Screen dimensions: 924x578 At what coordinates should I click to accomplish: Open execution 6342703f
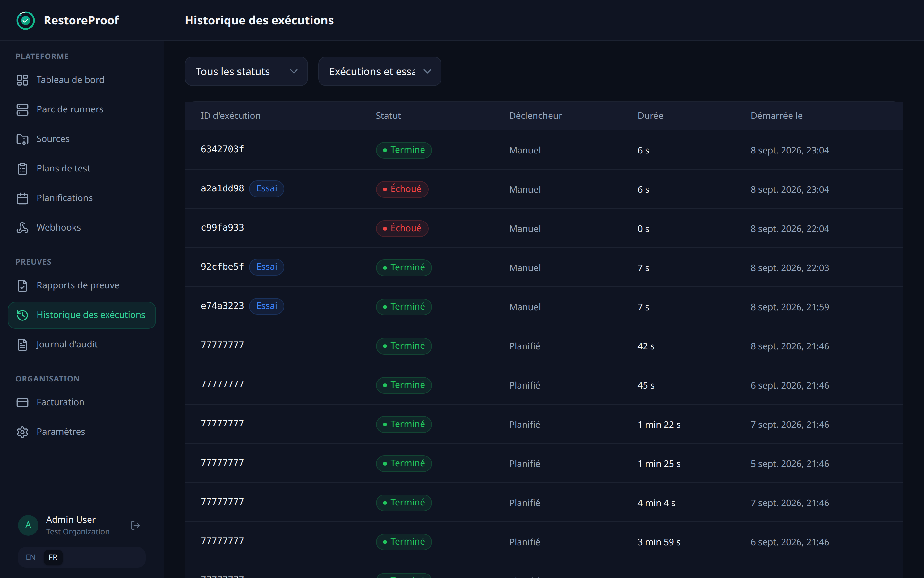pos(222,149)
